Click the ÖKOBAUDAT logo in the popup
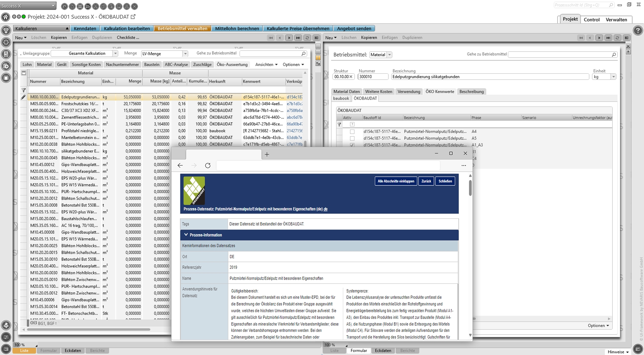644x355 pixels. pos(194,190)
